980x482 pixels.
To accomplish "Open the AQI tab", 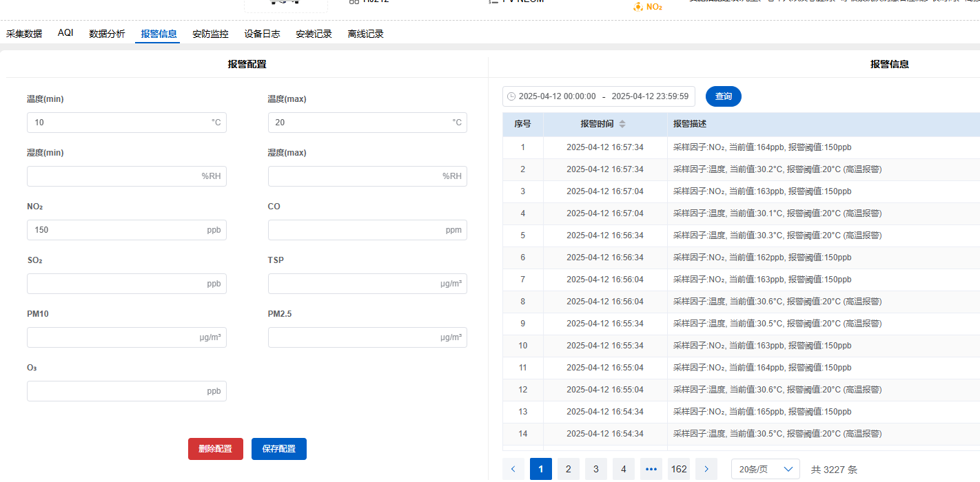I will 65,33.
